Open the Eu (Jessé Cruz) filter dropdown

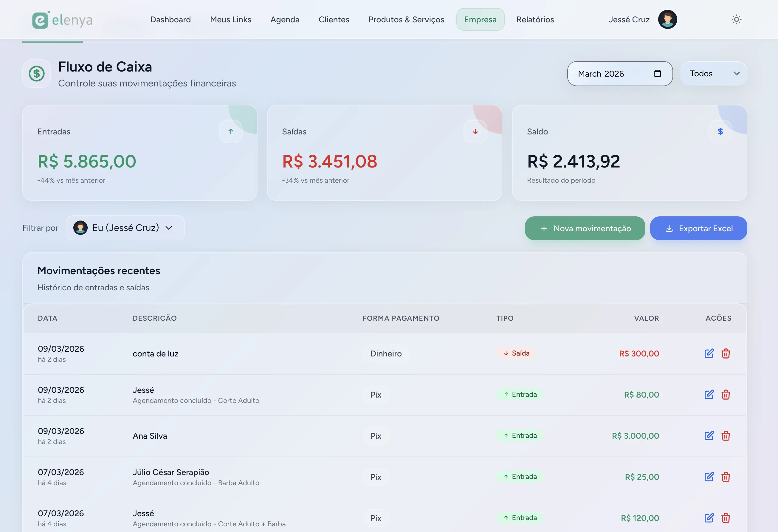(125, 228)
